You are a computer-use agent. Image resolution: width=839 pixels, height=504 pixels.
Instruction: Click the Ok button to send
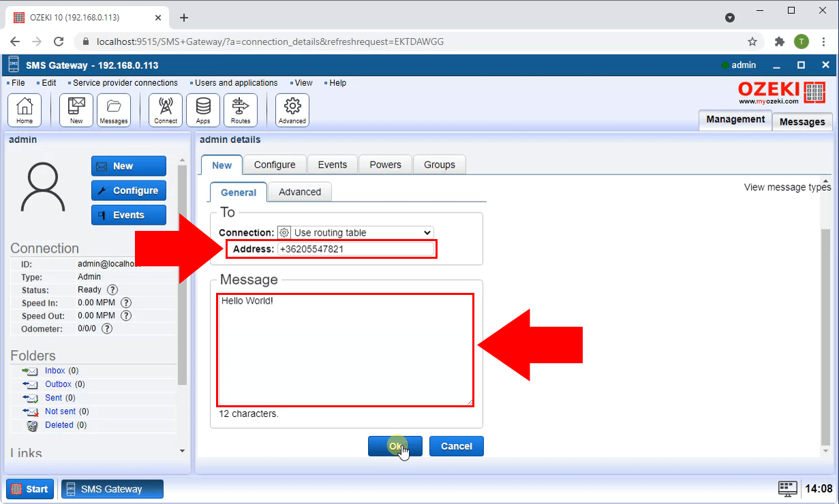pyautogui.click(x=395, y=446)
